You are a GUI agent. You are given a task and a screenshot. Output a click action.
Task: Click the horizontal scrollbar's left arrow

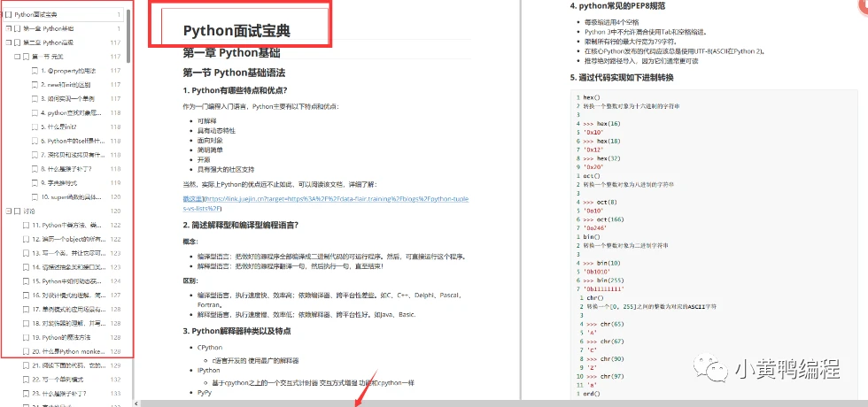(x=137, y=403)
